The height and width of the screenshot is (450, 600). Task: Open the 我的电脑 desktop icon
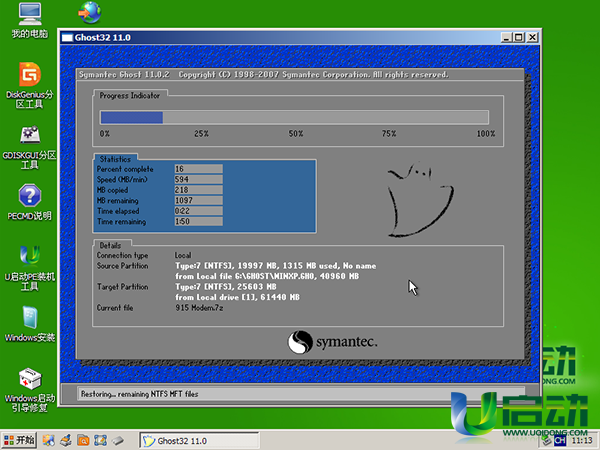click(x=29, y=21)
